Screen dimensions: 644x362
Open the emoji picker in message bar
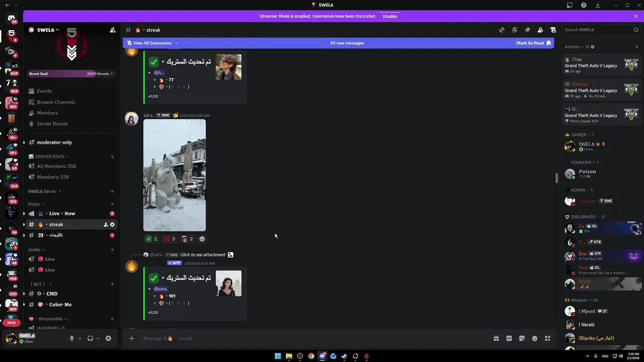534,338
